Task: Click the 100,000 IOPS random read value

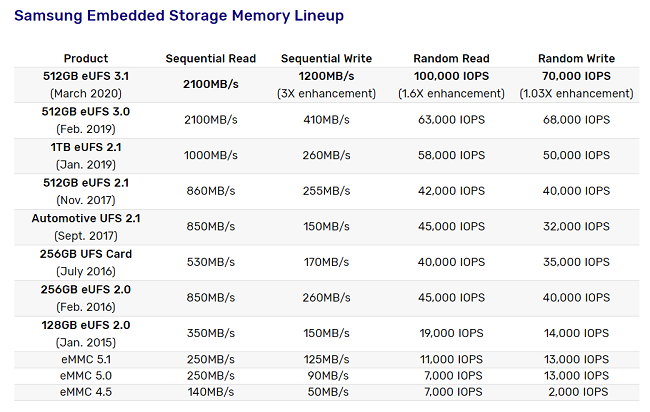Action: click(451, 76)
